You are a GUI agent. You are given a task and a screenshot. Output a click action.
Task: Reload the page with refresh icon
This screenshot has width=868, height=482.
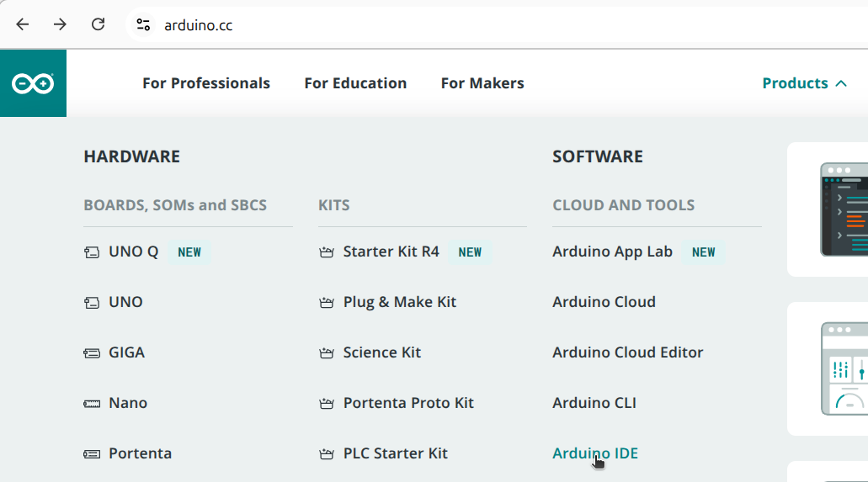tap(98, 24)
